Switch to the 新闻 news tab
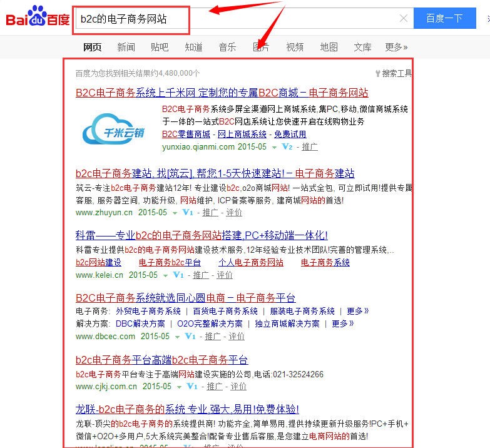Viewport: 490px width, 448px height. tap(126, 47)
